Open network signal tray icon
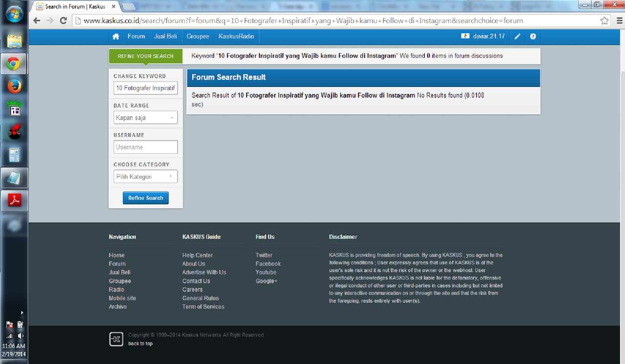The width and height of the screenshot is (625, 364). [9, 336]
